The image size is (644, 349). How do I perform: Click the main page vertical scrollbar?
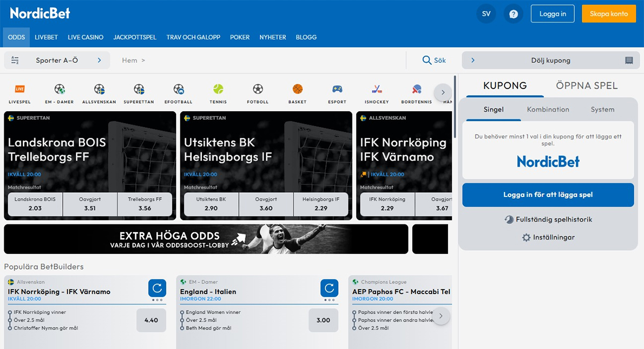[x=455, y=107]
